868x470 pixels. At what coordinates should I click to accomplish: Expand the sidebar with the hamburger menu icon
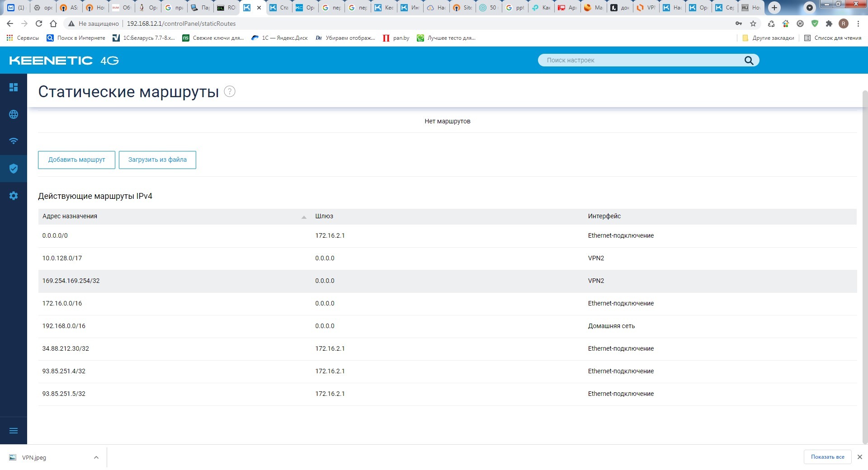click(x=14, y=431)
